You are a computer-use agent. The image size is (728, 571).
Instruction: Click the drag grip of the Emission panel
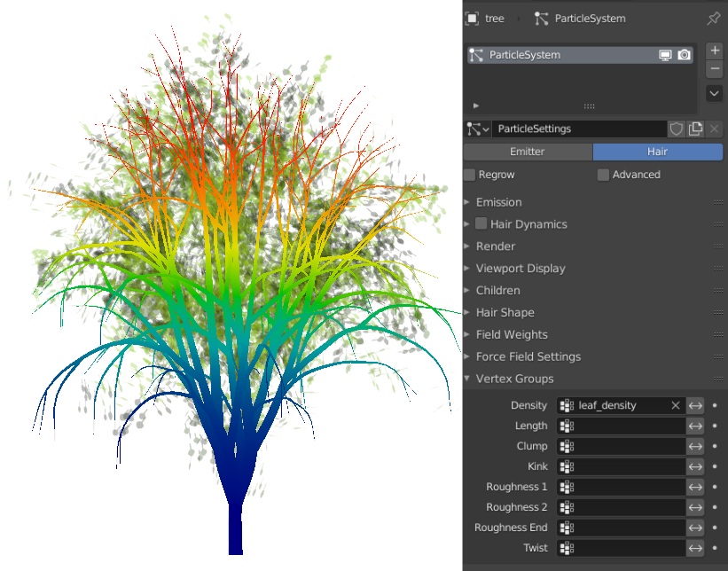point(718,202)
